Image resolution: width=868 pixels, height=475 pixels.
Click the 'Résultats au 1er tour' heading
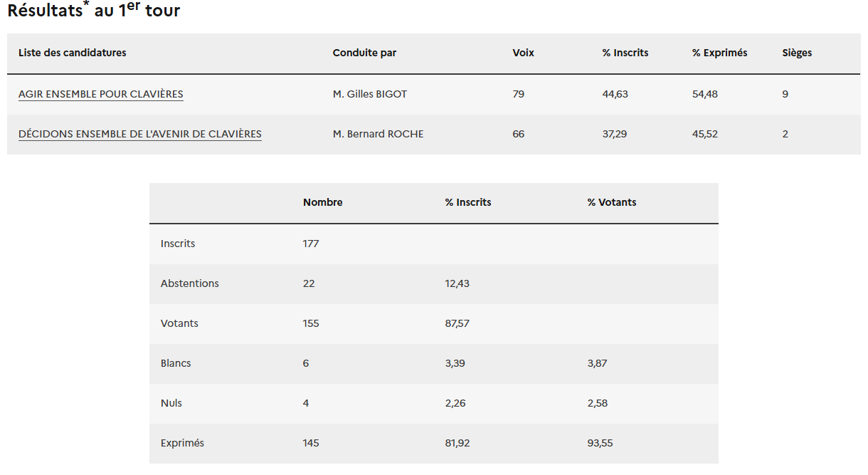point(93,11)
